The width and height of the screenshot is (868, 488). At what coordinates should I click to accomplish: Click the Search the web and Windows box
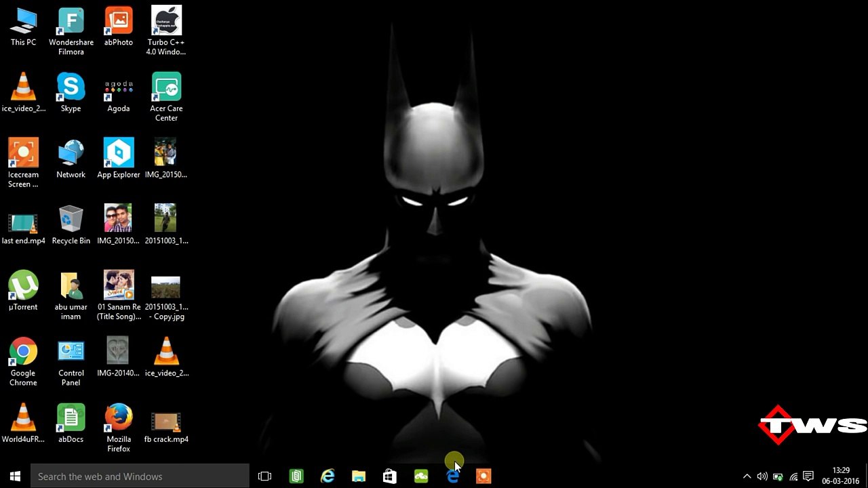(x=140, y=476)
